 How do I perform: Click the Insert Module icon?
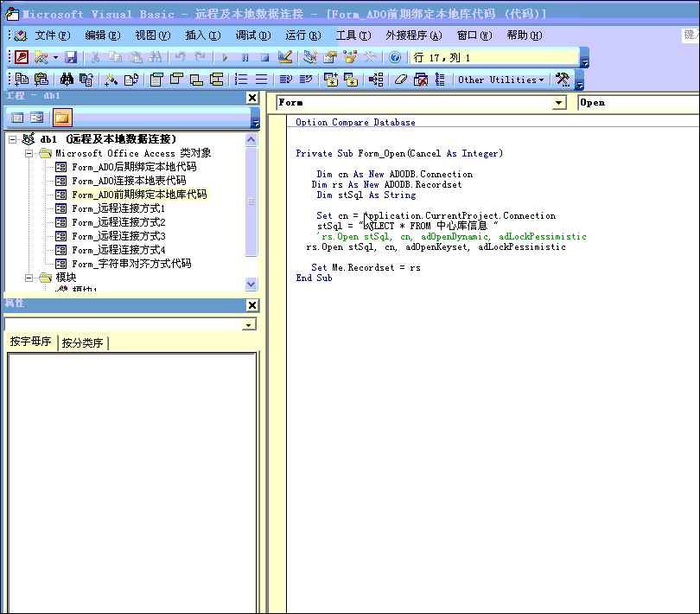pos(41,57)
